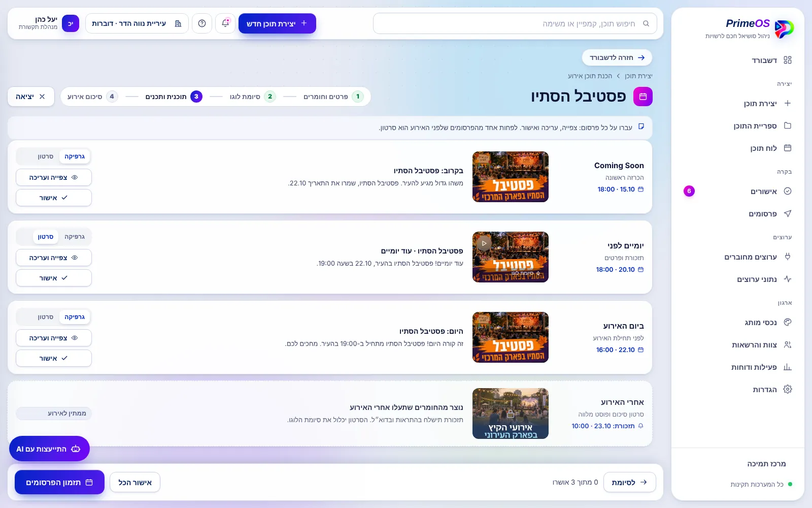Open ביום האירוע post thumbnail
This screenshot has width=812, height=508.
(511, 337)
